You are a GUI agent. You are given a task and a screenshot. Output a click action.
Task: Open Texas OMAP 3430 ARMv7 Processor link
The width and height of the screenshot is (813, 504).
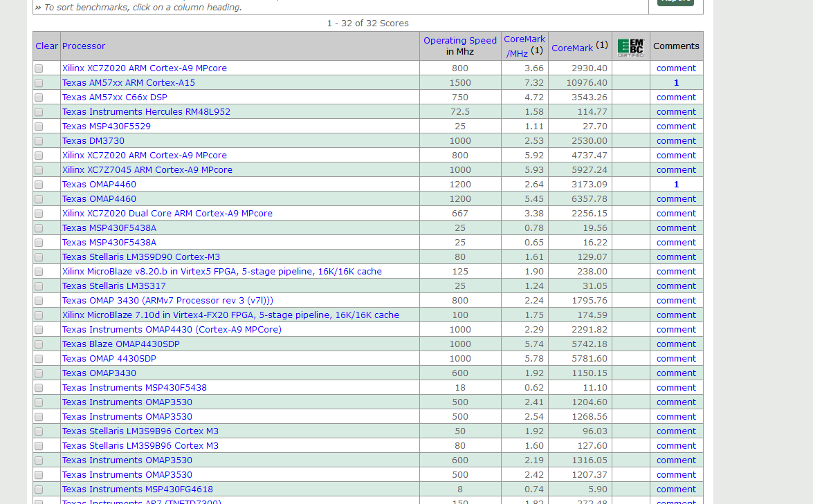coord(167,301)
